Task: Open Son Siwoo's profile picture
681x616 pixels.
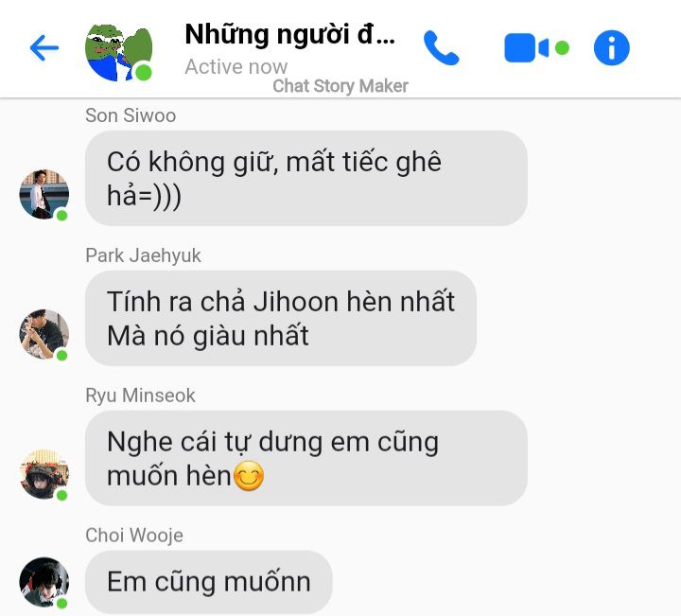Action: (44, 194)
